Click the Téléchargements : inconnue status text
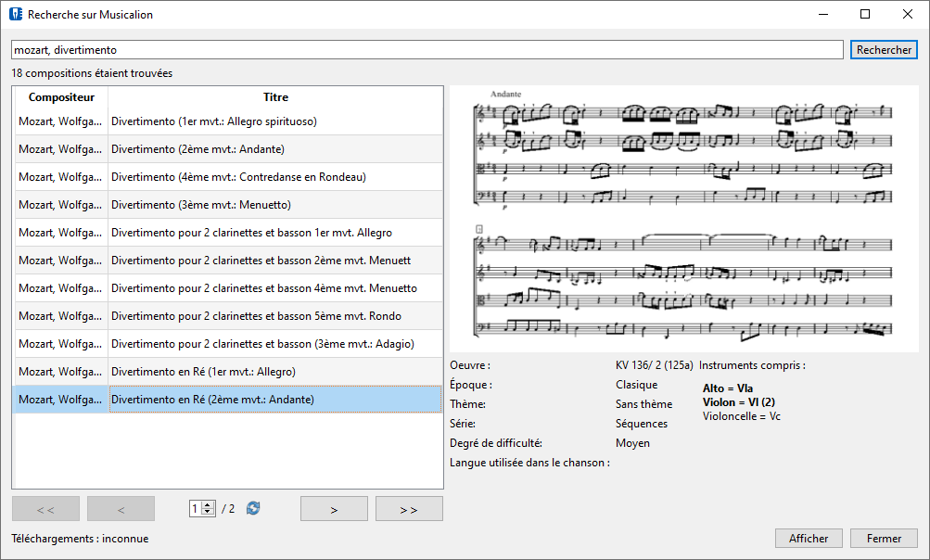 pyautogui.click(x=80, y=539)
